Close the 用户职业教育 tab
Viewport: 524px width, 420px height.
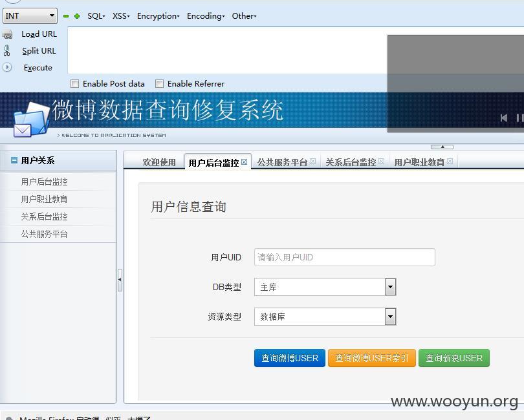450,162
